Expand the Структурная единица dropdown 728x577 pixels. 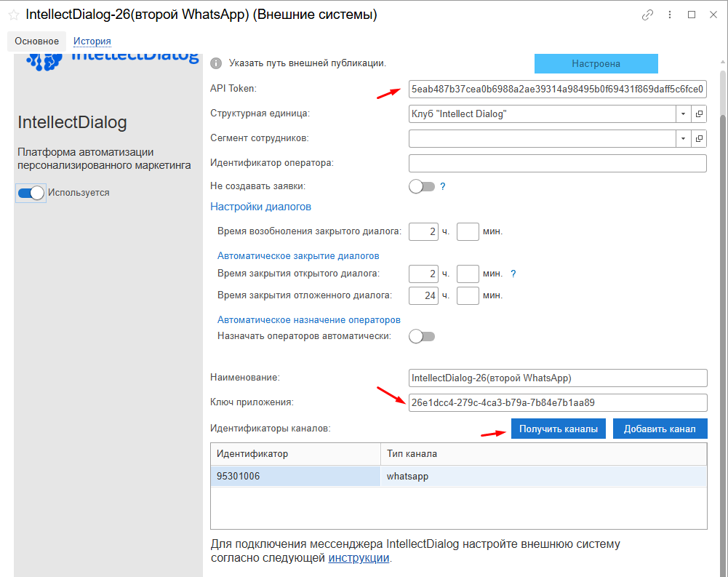[683, 114]
